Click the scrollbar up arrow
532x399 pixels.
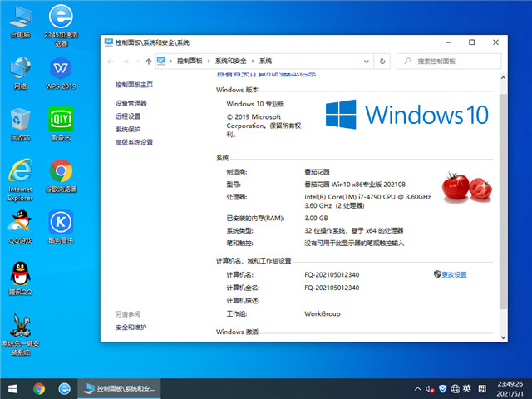[x=503, y=77]
